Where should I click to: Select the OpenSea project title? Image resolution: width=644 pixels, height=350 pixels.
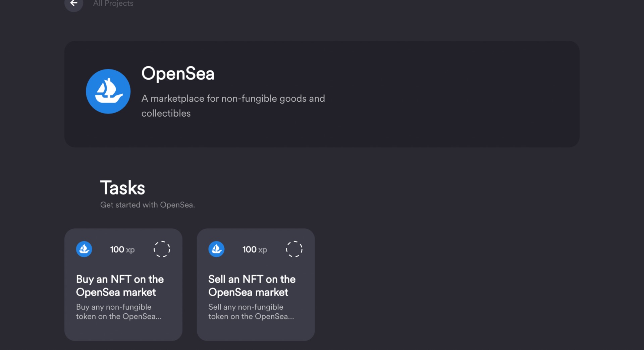coord(178,74)
